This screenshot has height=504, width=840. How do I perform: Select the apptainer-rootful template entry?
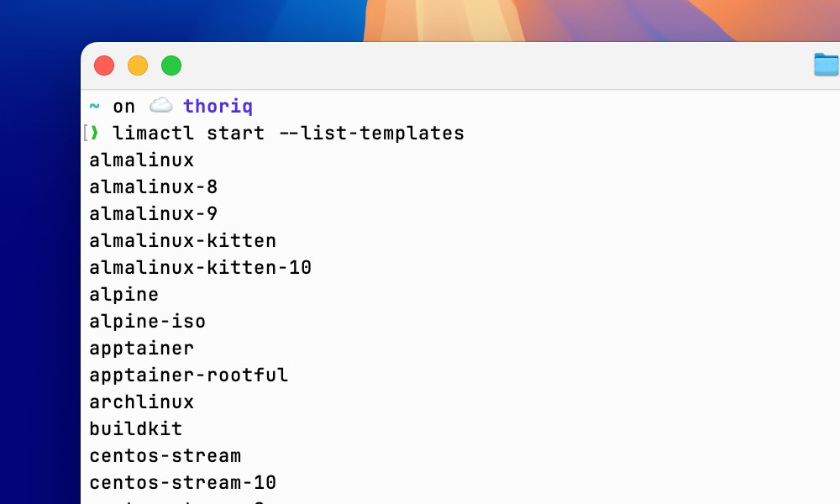coord(188,375)
